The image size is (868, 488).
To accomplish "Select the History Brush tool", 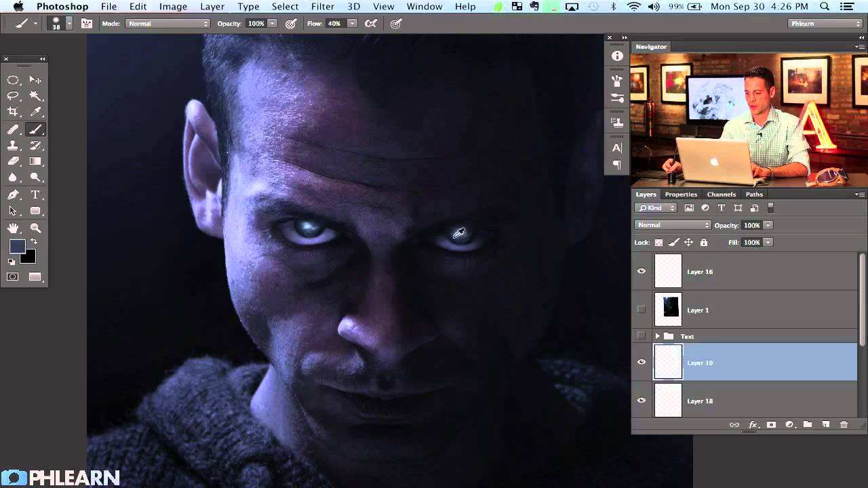I will click(36, 146).
